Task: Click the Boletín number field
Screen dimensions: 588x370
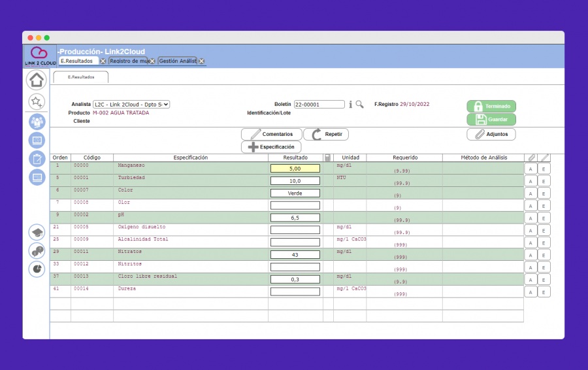Action: (319, 105)
